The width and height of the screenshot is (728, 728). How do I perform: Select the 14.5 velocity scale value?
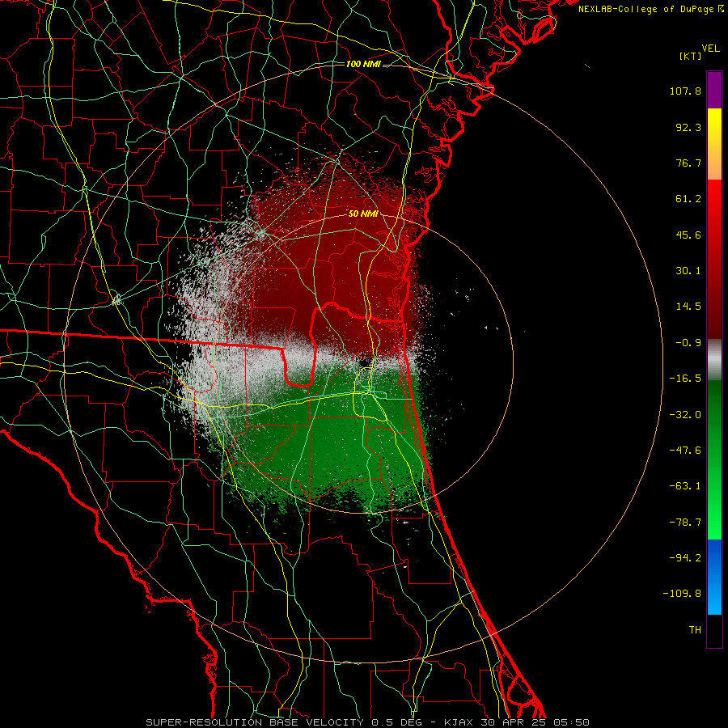click(x=688, y=307)
